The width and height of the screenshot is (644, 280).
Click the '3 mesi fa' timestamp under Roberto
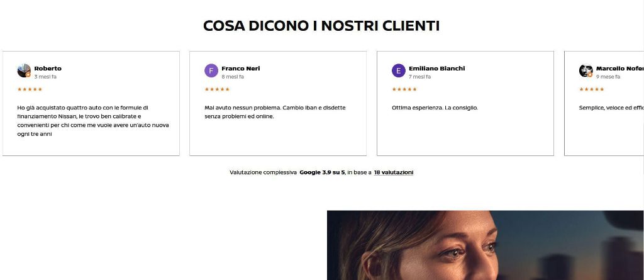45,77
